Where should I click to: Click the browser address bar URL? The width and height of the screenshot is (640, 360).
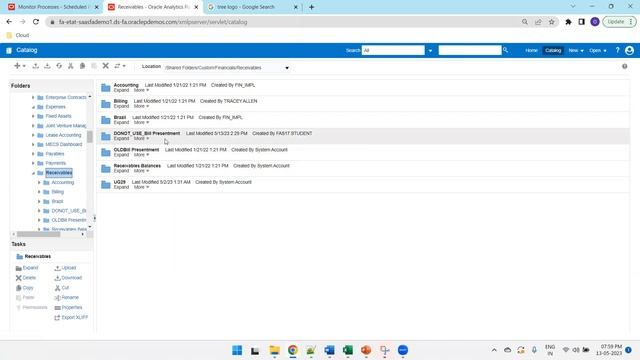(x=153, y=22)
